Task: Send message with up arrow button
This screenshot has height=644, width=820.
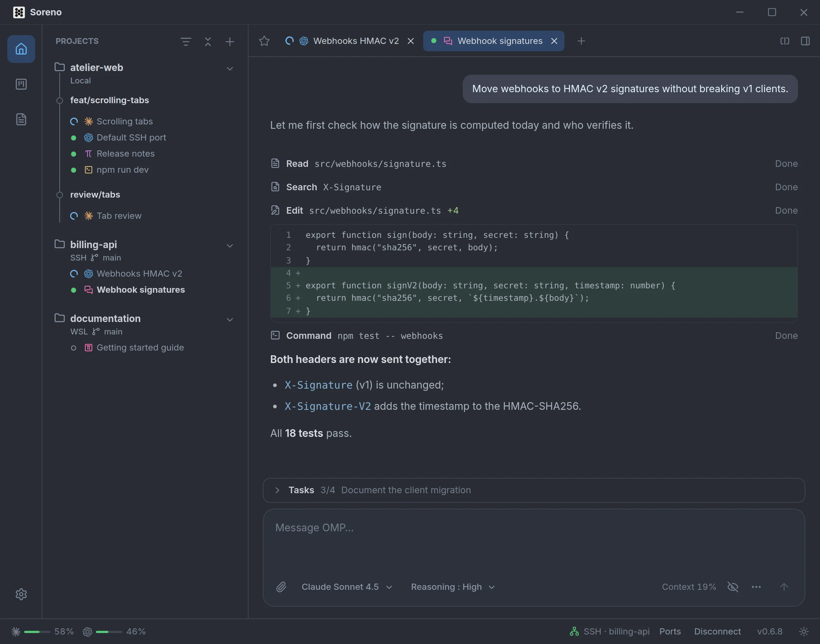Action: 784,587
